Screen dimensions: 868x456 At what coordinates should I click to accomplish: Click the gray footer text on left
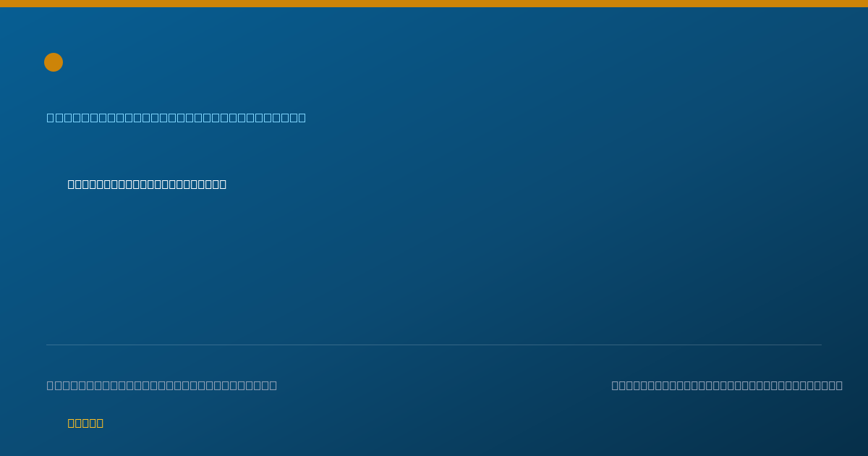162,385
